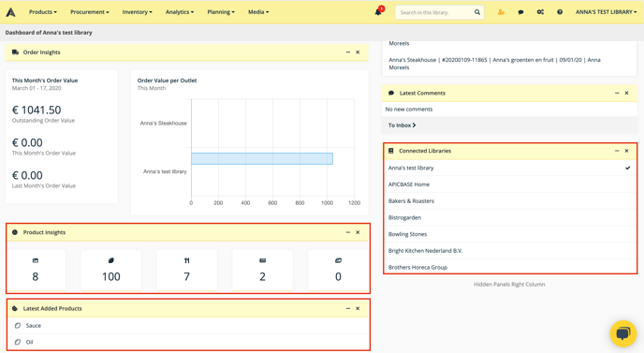Click the Order Value per Outlet title
The image size is (644, 353).
click(x=167, y=81)
